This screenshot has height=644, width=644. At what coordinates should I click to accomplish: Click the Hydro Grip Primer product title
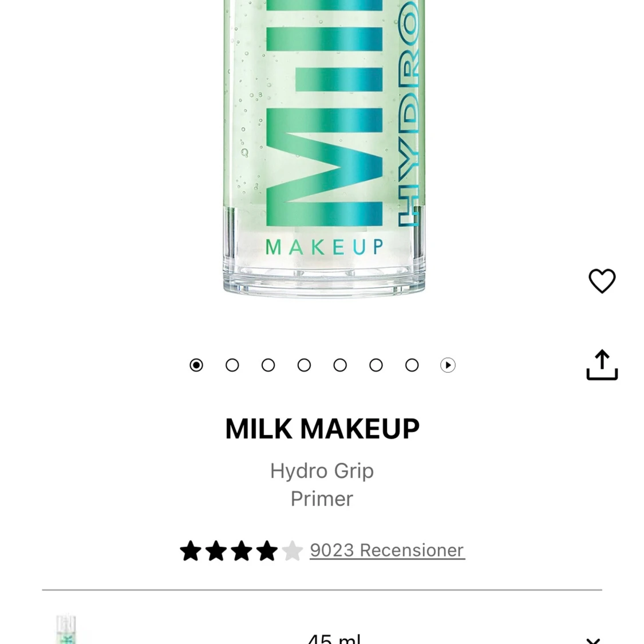322,485
